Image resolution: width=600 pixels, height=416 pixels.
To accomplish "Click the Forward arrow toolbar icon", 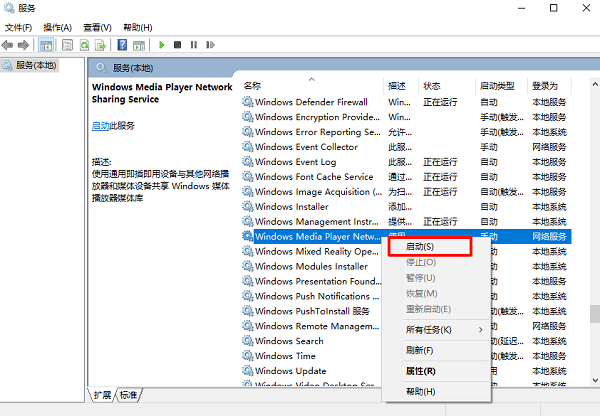I will point(24,45).
